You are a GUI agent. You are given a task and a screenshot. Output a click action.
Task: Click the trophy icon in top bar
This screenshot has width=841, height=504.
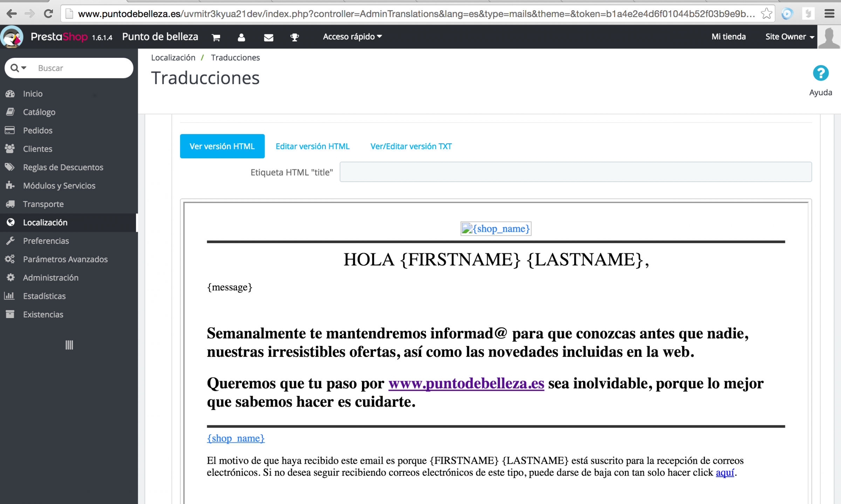click(x=294, y=37)
